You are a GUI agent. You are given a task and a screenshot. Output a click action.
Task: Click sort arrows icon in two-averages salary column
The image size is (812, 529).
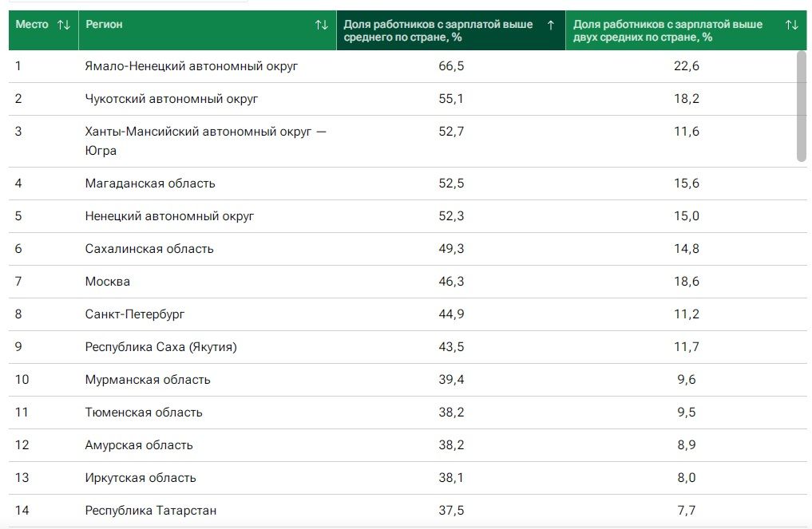point(791,25)
